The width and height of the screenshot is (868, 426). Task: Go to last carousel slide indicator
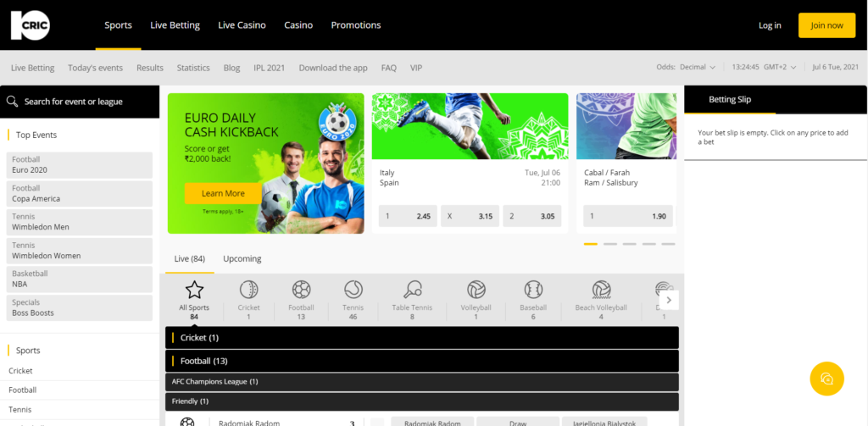pyautogui.click(x=668, y=244)
